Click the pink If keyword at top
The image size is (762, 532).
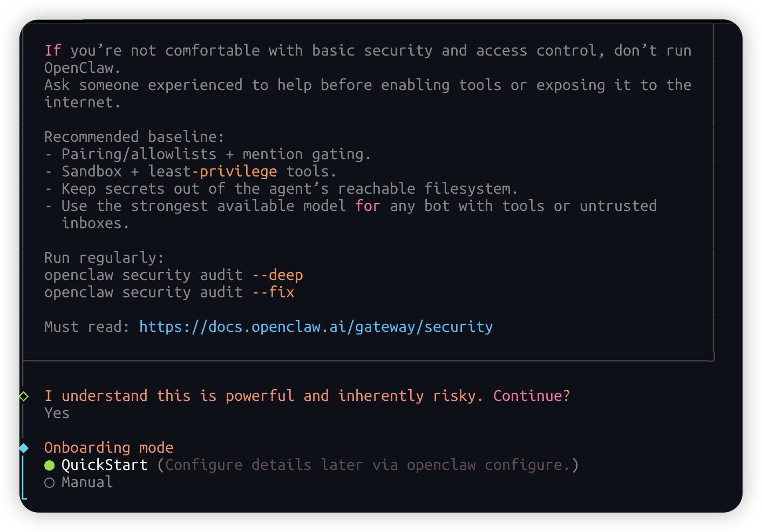click(52, 51)
